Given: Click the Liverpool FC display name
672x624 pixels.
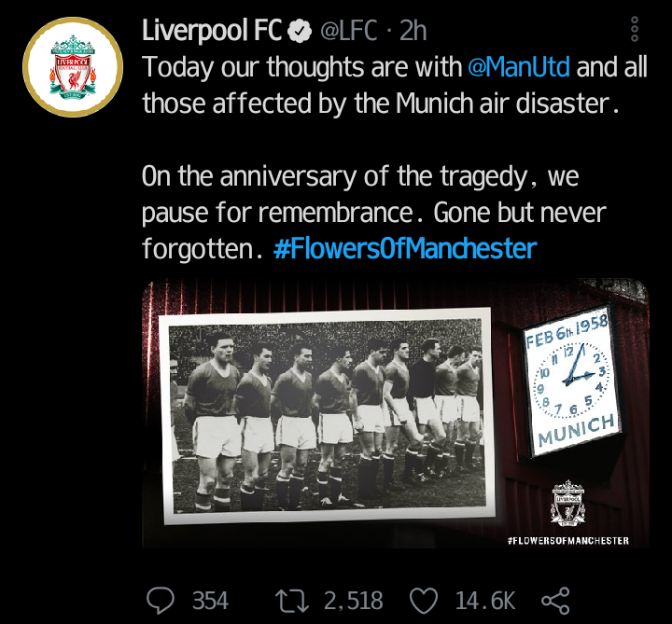Looking at the screenshot, I should pos(212,32).
